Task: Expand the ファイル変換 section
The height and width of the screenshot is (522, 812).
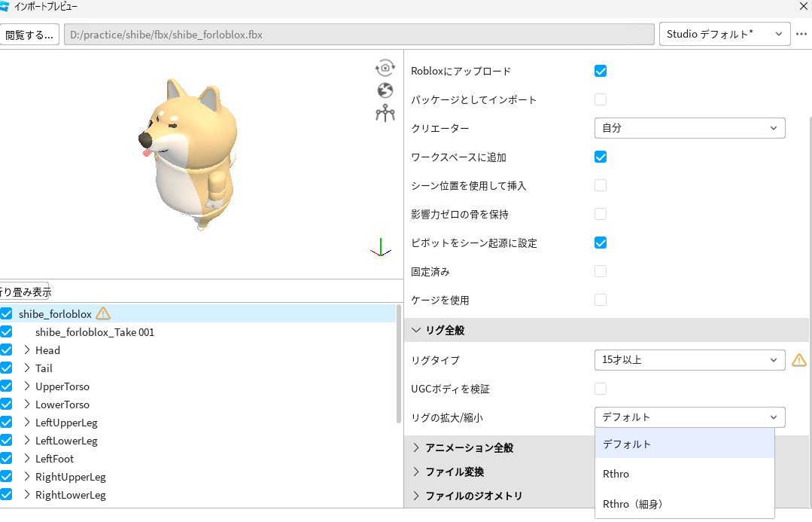Action: click(416, 472)
